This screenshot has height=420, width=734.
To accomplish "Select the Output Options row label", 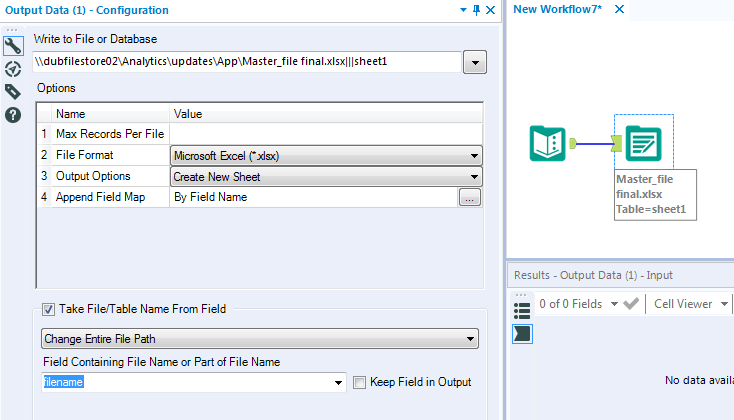I will click(x=93, y=176).
